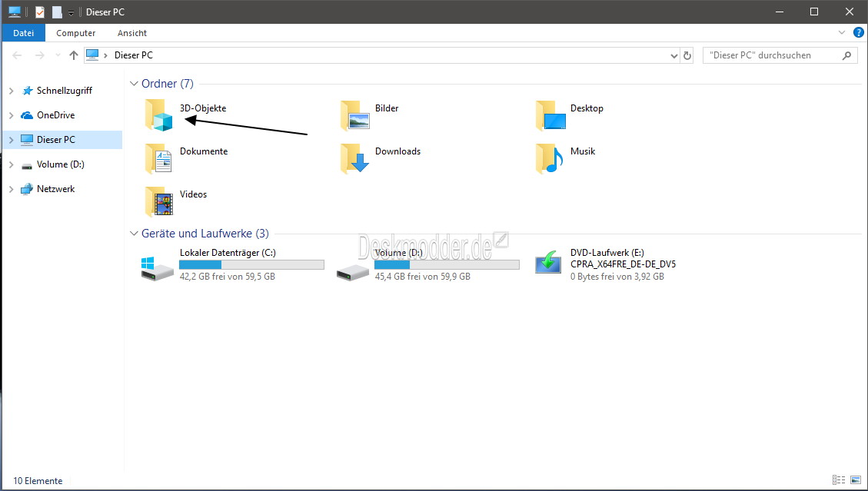Collapse the Ordner (7) group
The width and height of the screenshot is (868, 491).
coord(134,84)
